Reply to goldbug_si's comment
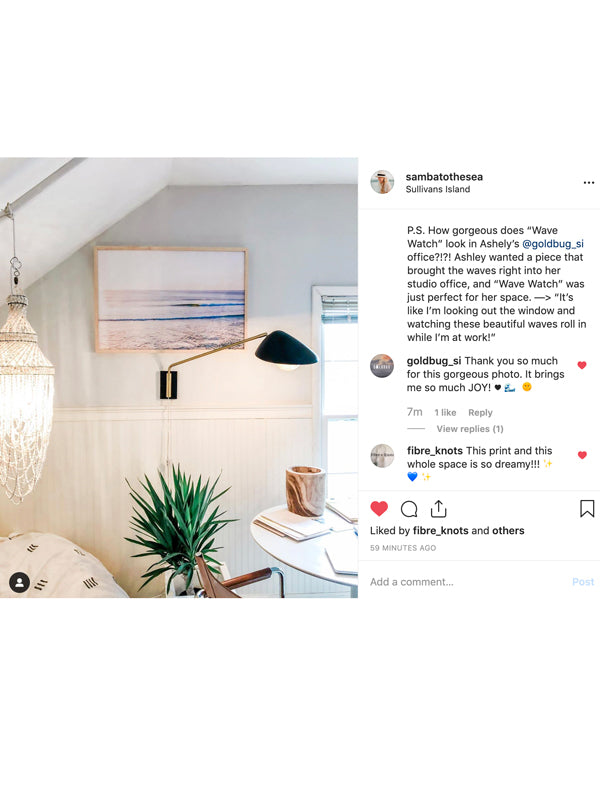This screenshot has height=799, width=600. click(480, 412)
